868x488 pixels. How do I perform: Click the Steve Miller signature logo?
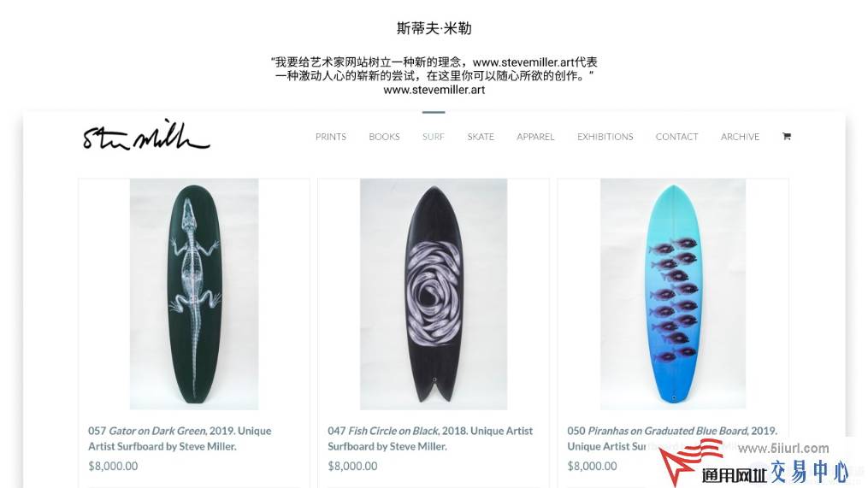pos(146,136)
